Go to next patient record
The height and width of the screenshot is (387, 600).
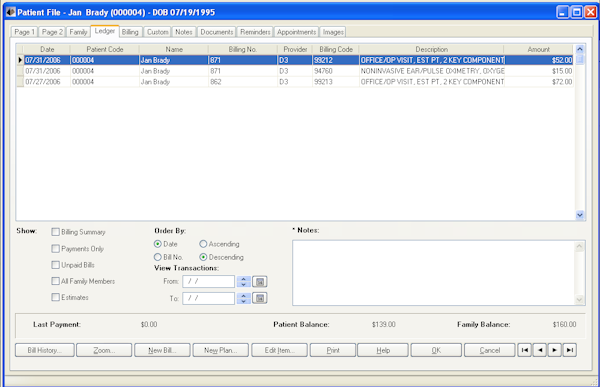[554, 350]
